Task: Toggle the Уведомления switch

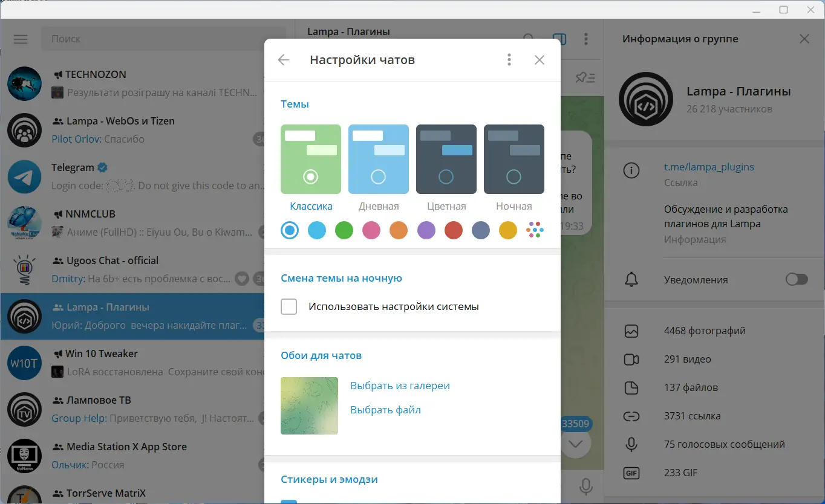Action: point(797,279)
